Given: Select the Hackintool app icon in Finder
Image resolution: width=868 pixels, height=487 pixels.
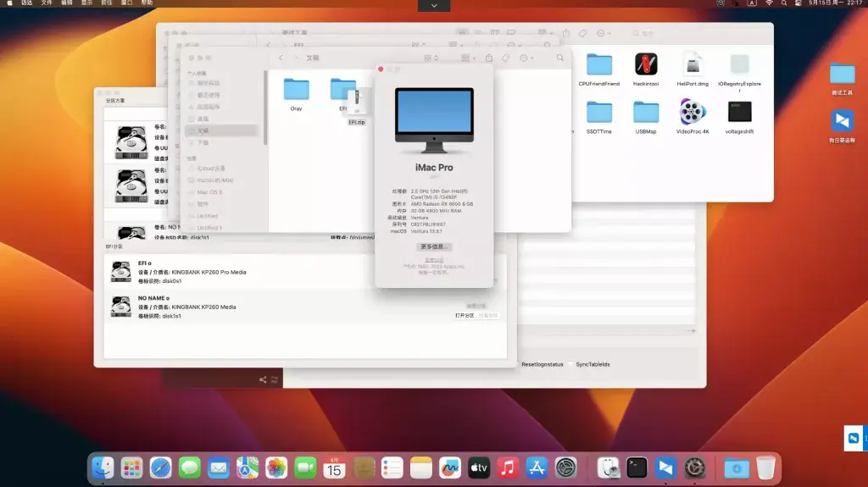Looking at the screenshot, I should [645, 64].
